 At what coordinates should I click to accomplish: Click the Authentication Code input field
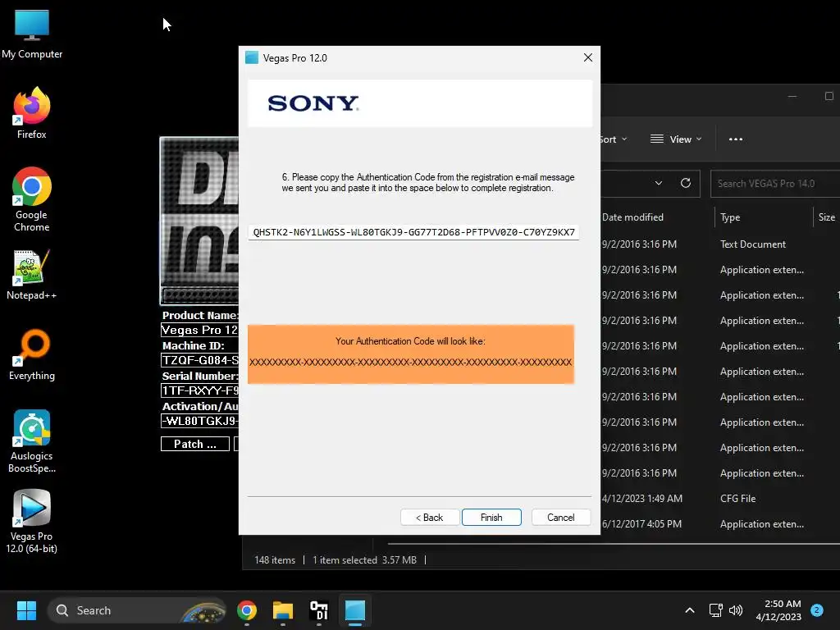click(x=413, y=232)
